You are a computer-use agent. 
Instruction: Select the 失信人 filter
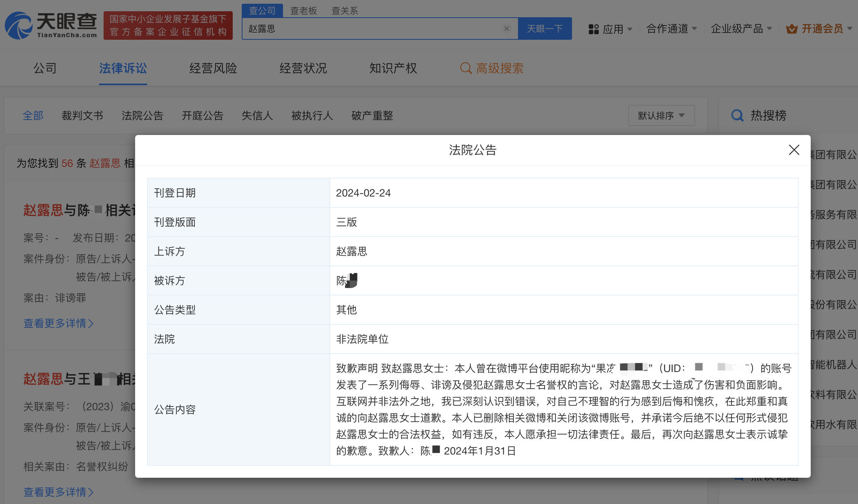click(257, 115)
